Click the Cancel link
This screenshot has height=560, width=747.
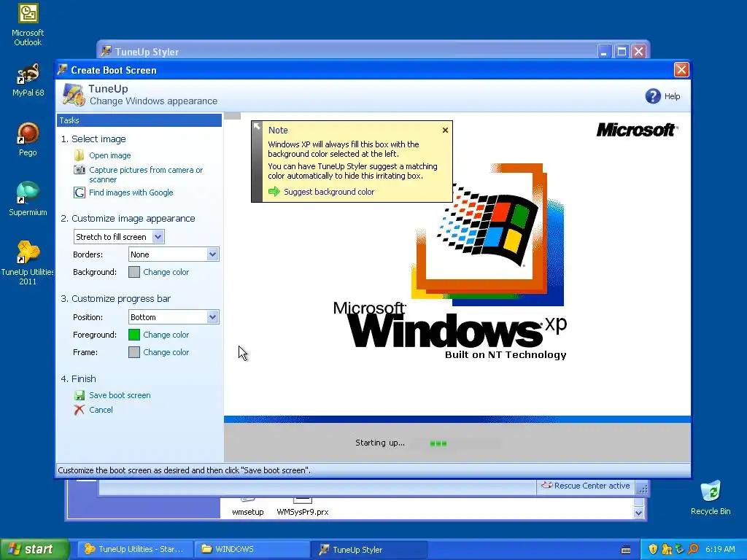[101, 410]
